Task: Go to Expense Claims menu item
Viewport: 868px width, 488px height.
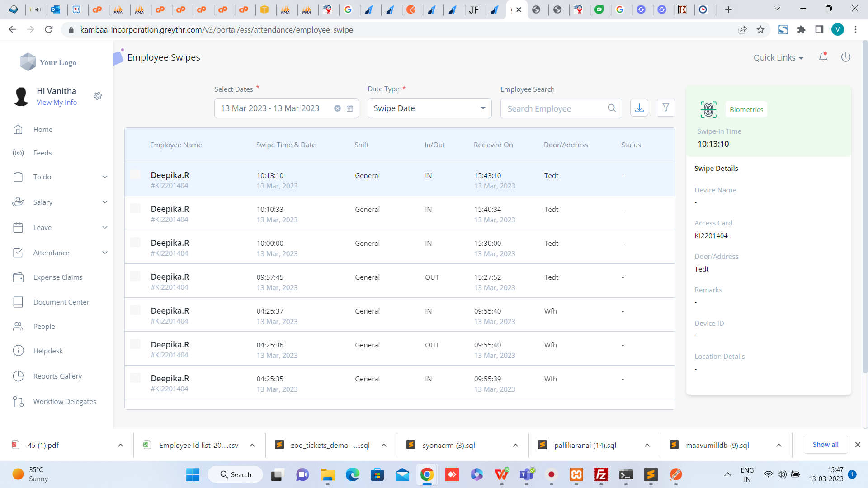Action: click(x=58, y=277)
